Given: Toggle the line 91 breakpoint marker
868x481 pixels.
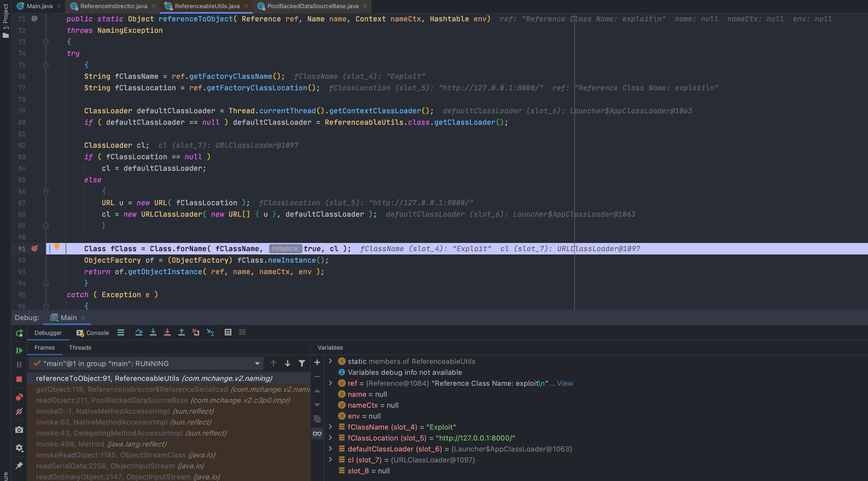Looking at the screenshot, I should 35,249.
